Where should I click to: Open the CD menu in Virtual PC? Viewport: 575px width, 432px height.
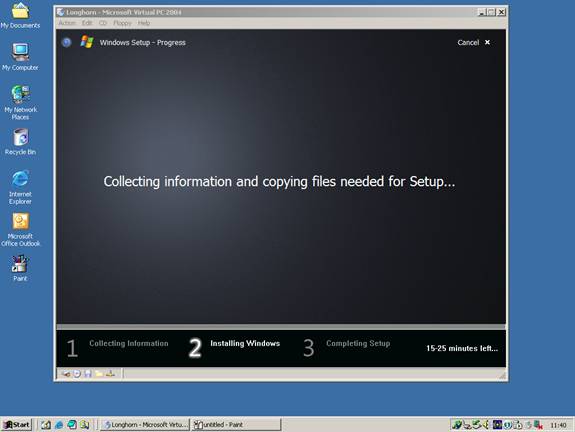tap(103, 23)
